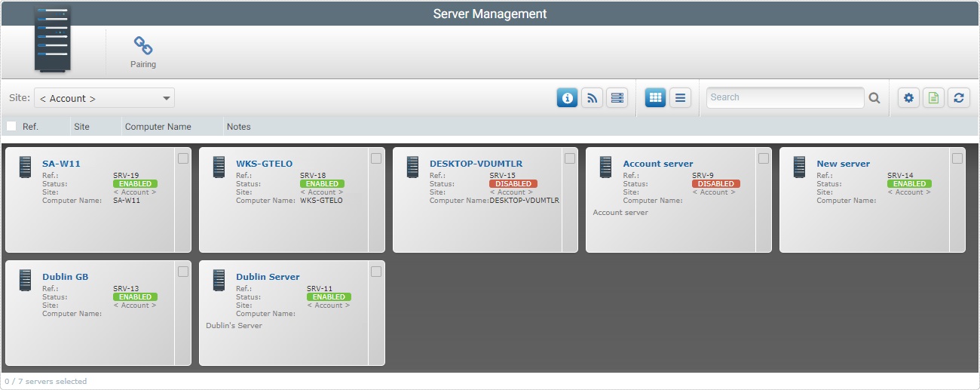Click the large server rack logo
Viewport: 980px width, 390px height.
click(54, 41)
